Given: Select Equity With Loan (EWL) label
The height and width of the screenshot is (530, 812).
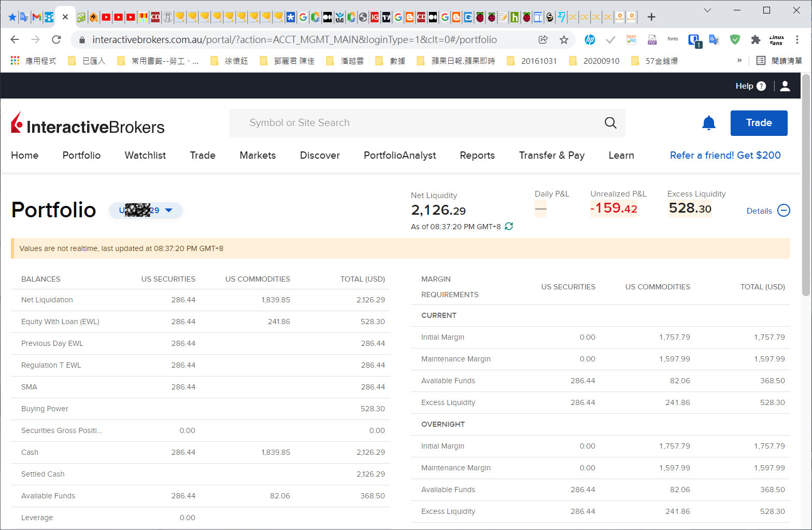Looking at the screenshot, I should 60,322.
